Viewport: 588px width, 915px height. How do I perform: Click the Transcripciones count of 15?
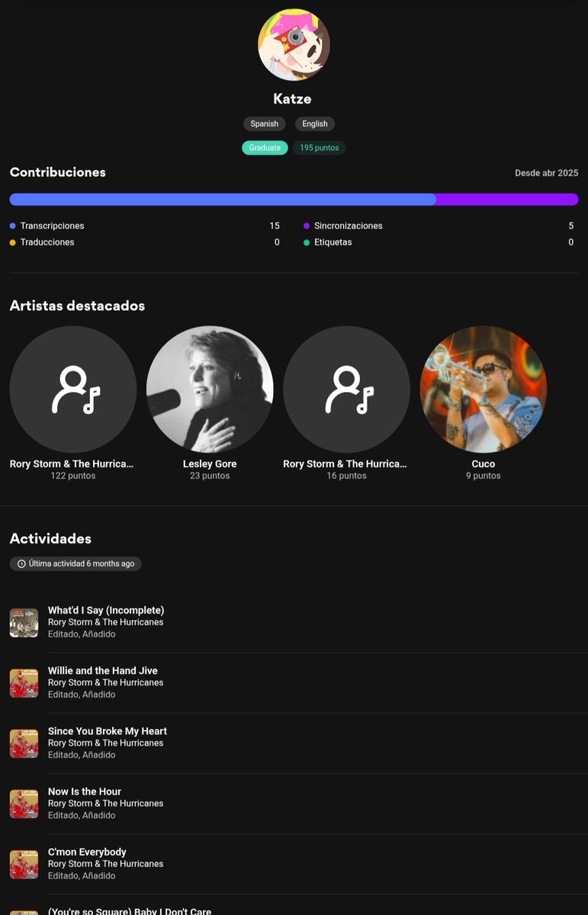(x=275, y=226)
